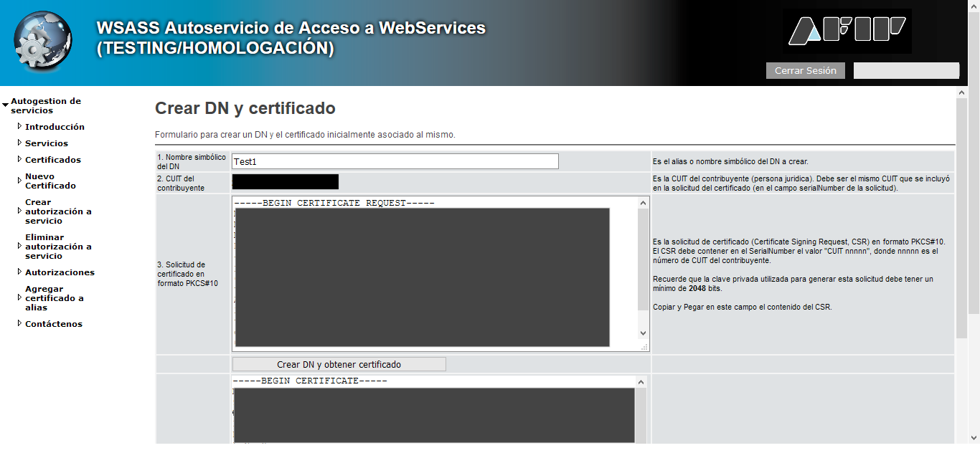Screen dimensions: 980x453
Task: Open Eliminar autorización a servicio menu item
Action: (58, 247)
